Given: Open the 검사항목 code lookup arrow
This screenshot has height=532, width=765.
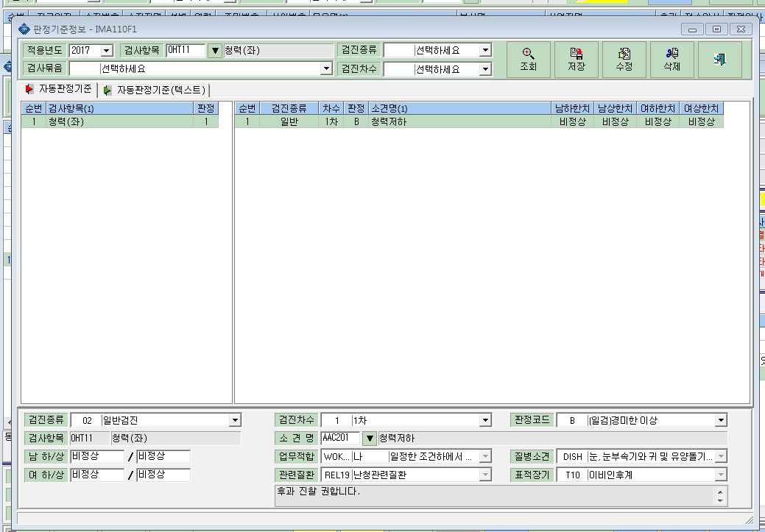Looking at the screenshot, I should click(215, 50).
